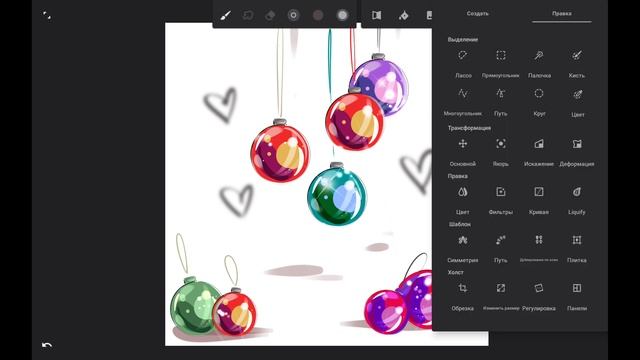Select the Blend/smudge tool in the toolbar
The width and height of the screenshot is (640, 360).
tap(248, 16)
